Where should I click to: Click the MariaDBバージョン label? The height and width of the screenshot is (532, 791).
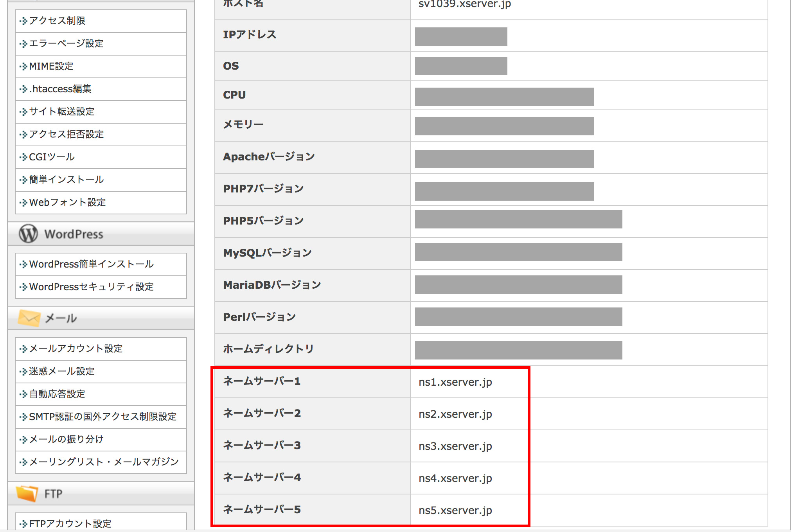coord(272,285)
